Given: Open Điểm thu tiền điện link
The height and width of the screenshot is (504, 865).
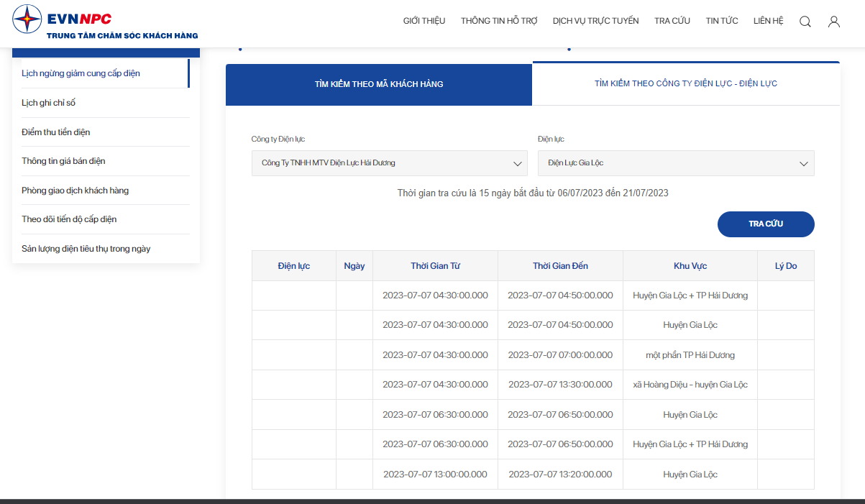Looking at the screenshot, I should [x=55, y=132].
